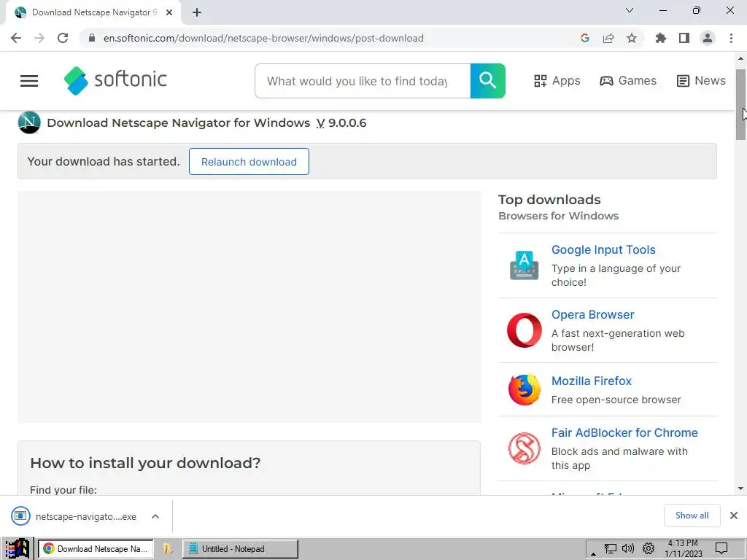Share this page via share icon

(x=608, y=38)
